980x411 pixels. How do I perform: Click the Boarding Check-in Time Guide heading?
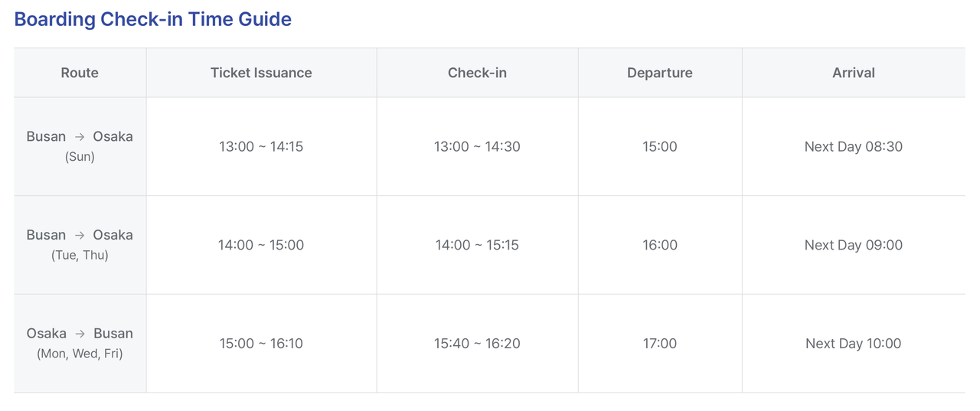[x=153, y=19]
